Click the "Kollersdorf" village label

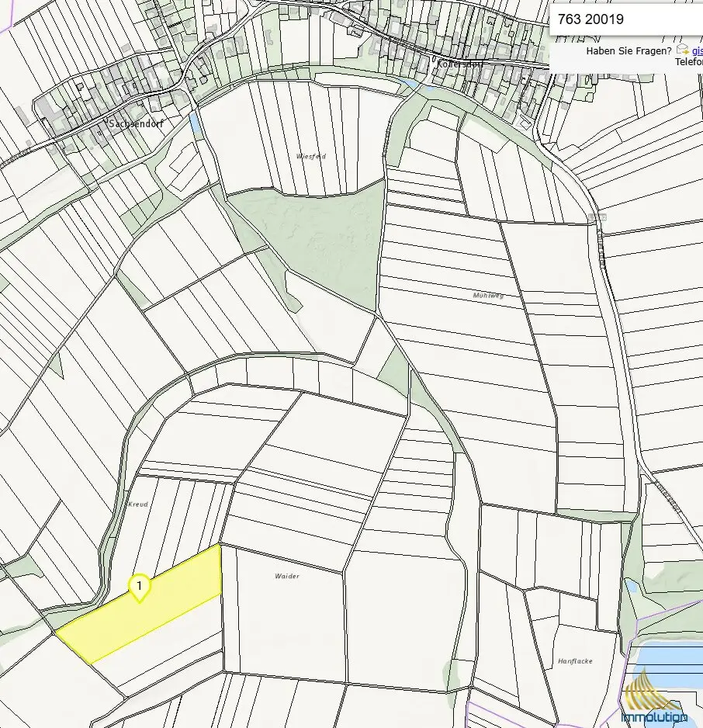coord(459,64)
